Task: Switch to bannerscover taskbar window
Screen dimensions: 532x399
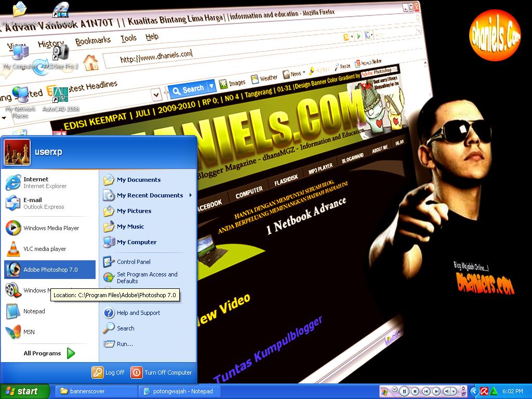Action: tap(95, 391)
